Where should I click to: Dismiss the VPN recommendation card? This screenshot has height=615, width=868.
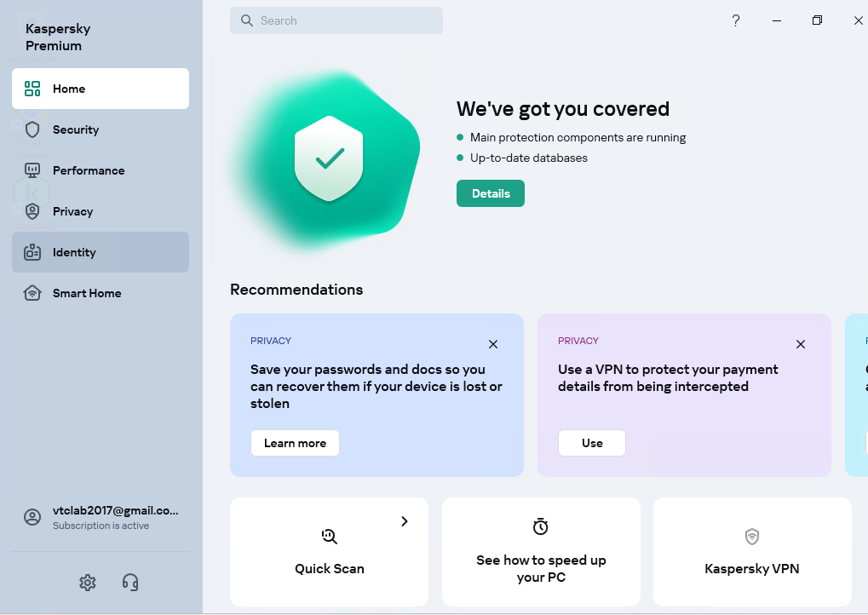(801, 344)
